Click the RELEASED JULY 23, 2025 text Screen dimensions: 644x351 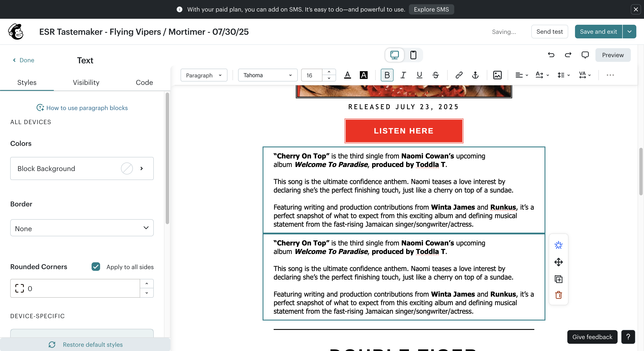pos(404,107)
